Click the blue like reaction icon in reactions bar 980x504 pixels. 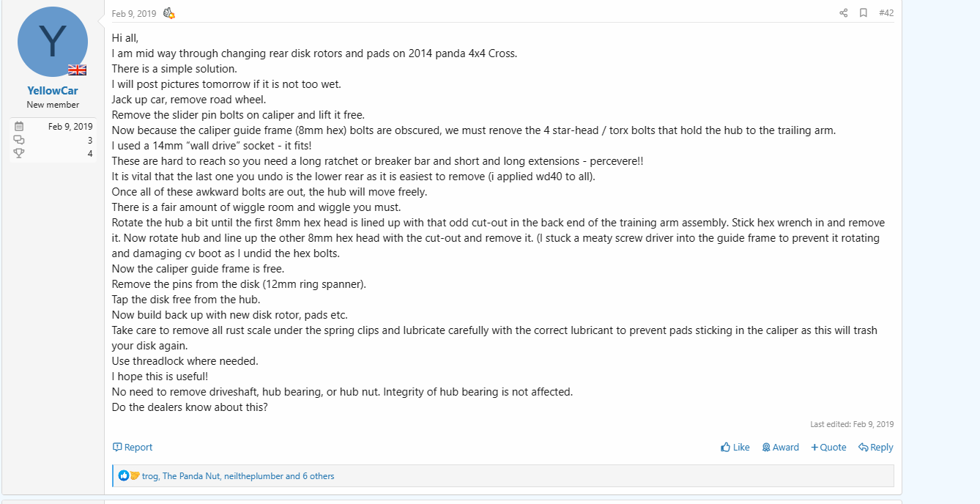point(124,476)
